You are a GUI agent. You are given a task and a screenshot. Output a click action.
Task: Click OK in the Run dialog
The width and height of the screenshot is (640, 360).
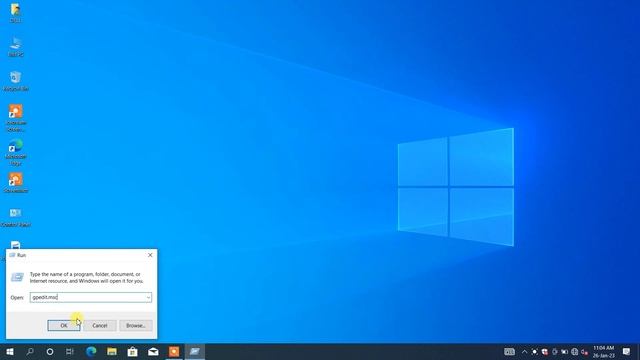point(64,325)
